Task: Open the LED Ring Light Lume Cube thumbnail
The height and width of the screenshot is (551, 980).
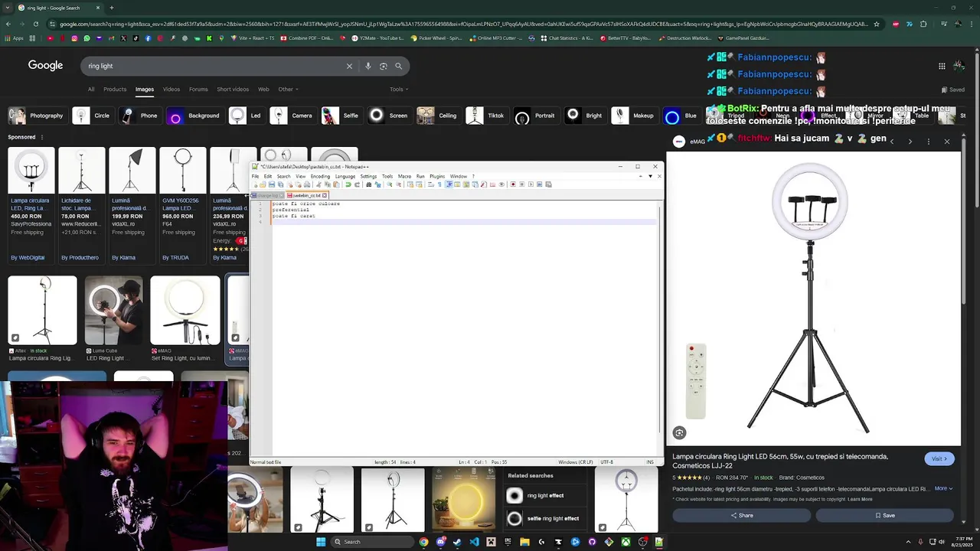Action: [113, 310]
